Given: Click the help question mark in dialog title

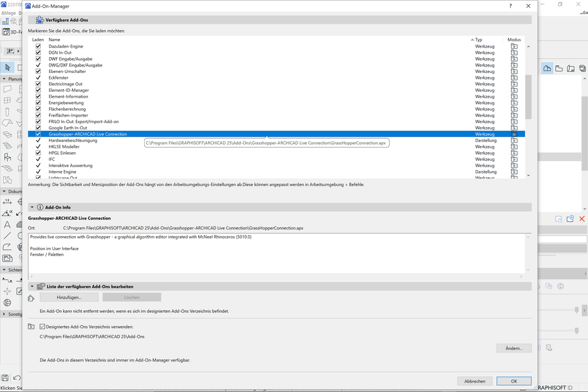Looking at the screenshot, I should [510, 6].
